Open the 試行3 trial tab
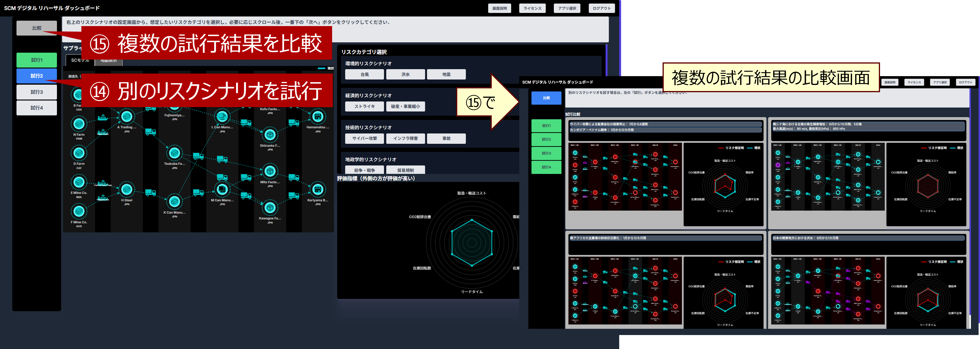Image resolution: width=980 pixels, height=349 pixels. tap(37, 92)
